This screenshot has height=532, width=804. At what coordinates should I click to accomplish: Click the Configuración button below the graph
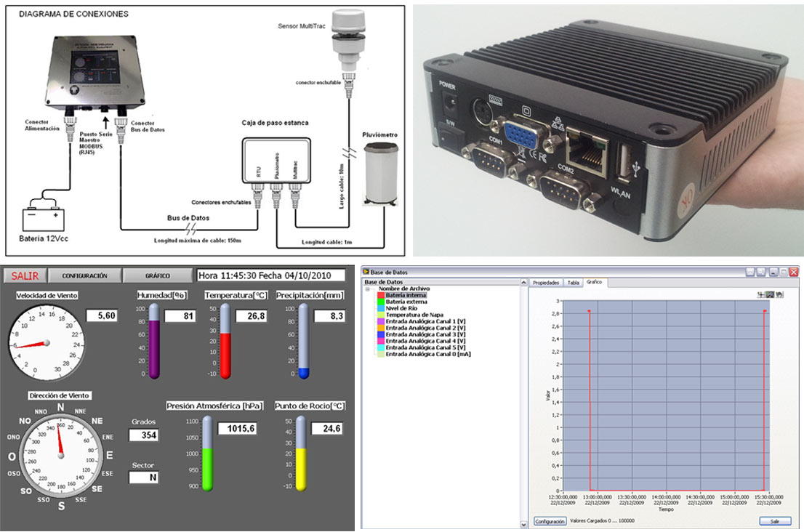pos(550,521)
